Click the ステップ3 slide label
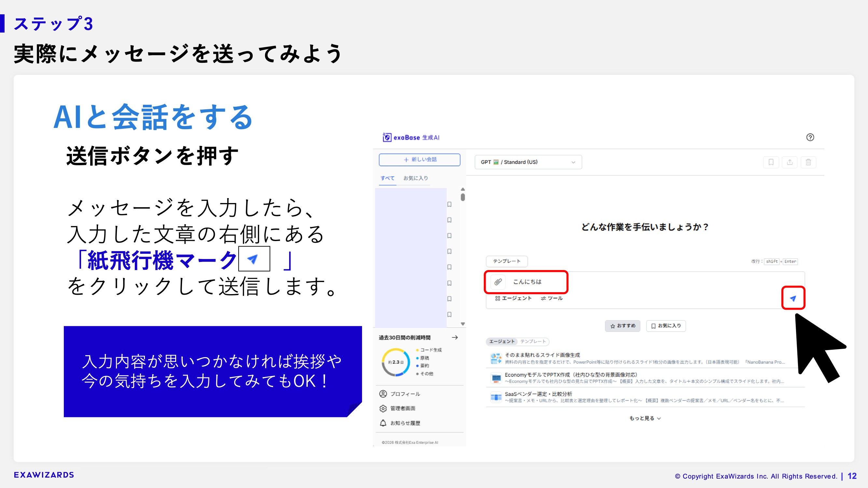 [53, 23]
